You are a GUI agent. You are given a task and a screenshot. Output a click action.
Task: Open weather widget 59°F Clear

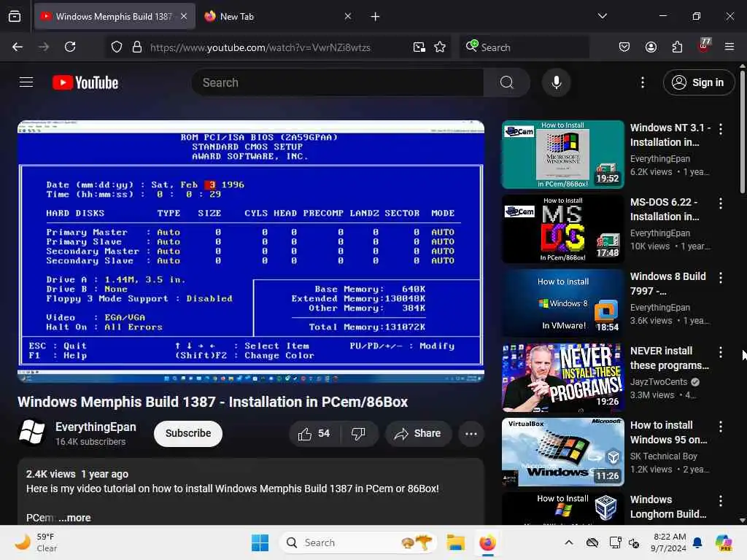(36, 542)
